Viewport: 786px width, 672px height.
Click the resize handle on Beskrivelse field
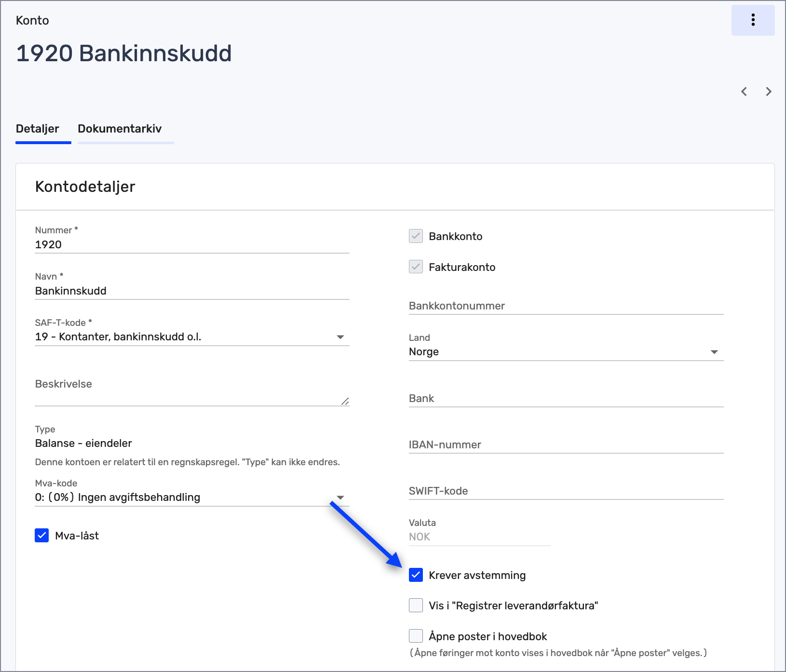pos(346,400)
